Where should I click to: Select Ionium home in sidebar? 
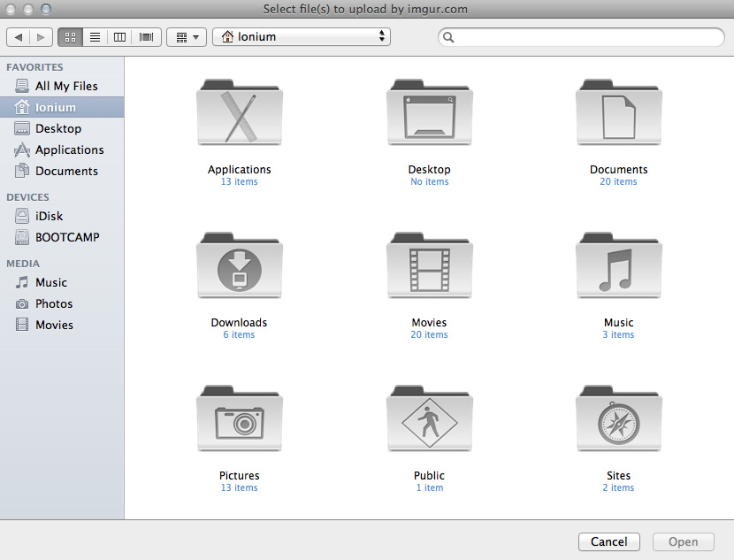pyautogui.click(x=62, y=107)
